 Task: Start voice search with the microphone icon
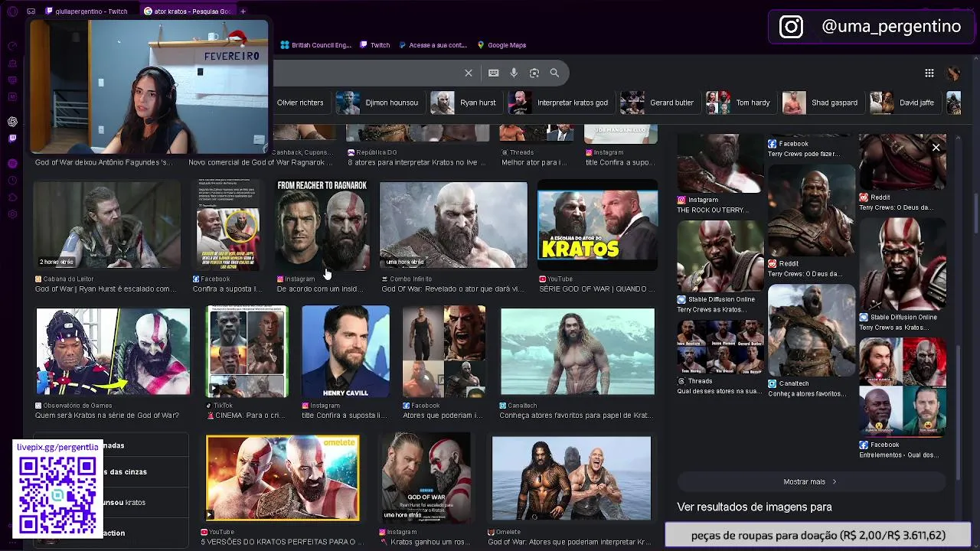(514, 73)
